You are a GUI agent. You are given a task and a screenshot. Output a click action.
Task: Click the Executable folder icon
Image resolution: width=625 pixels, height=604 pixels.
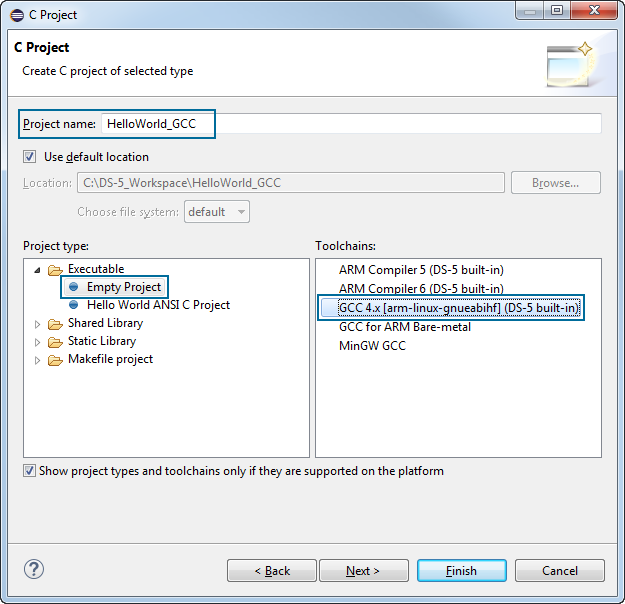[55, 270]
